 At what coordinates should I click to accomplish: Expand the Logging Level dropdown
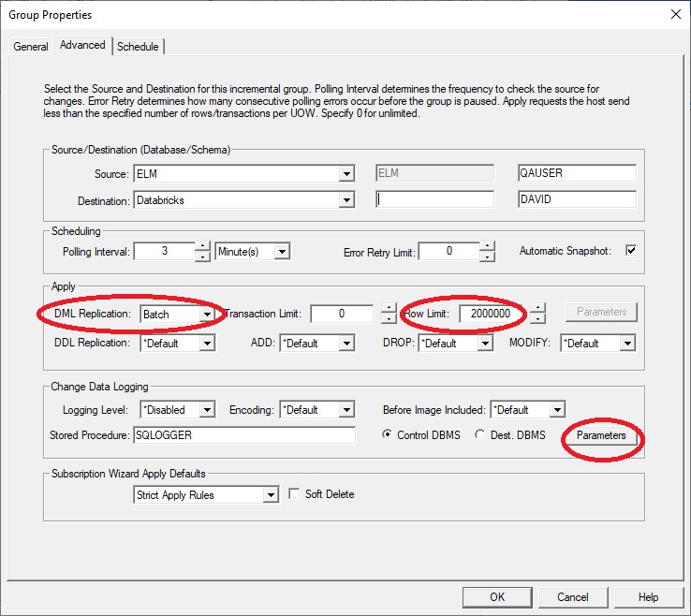[x=207, y=410]
